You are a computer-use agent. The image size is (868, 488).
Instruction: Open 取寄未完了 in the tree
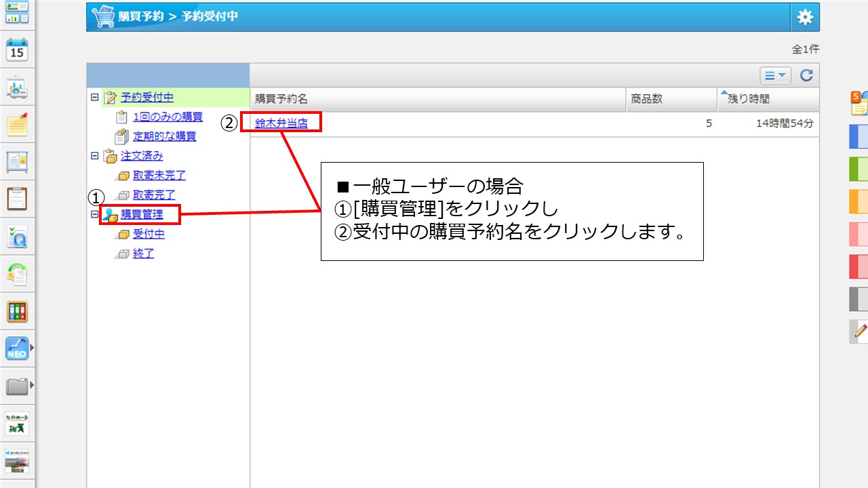(x=159, y=176)
